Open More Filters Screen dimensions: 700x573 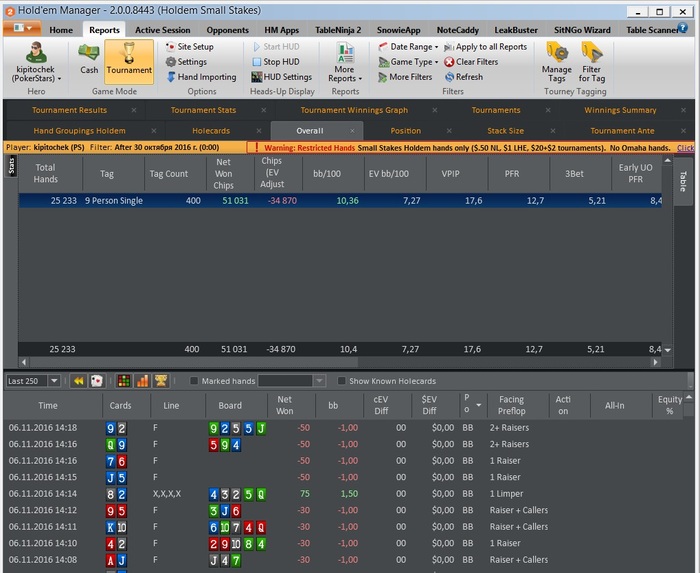pyautogui.click(x=405, y=77)
